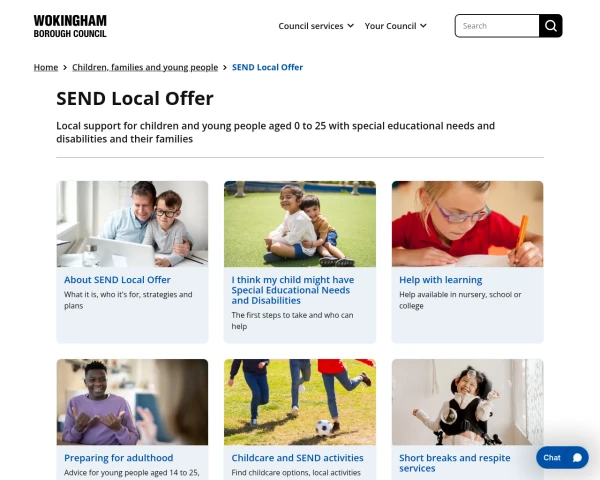Screen dimensions: 600x480
Task: Open Short breaks and respite services link
Action: 455,463
